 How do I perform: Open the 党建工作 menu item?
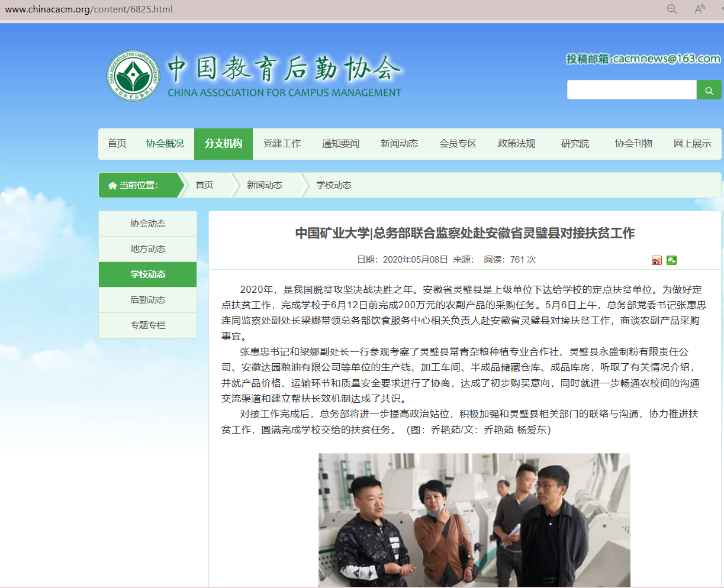pyautogui.click(x=282, y=144)
